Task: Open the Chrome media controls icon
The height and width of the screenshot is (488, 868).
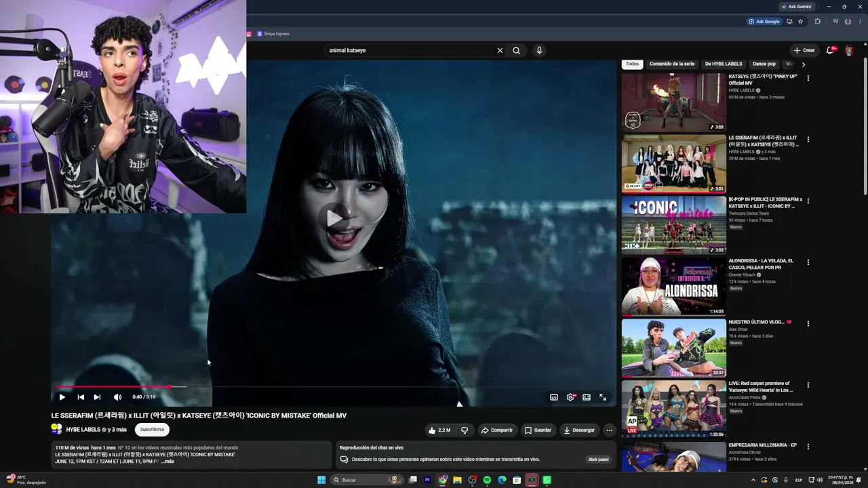Action: point(835,21)
